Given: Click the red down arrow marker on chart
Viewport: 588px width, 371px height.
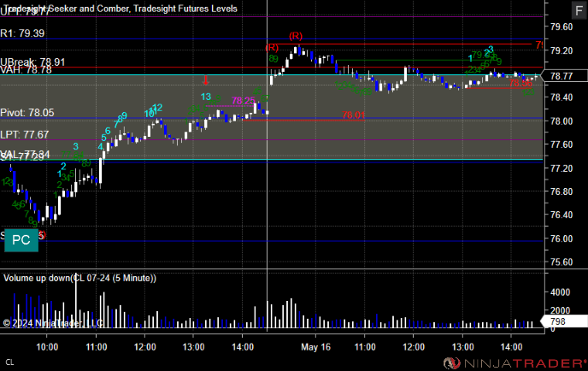Looking at the screenshot, I should pyautogui.click(x=205, y=79).
